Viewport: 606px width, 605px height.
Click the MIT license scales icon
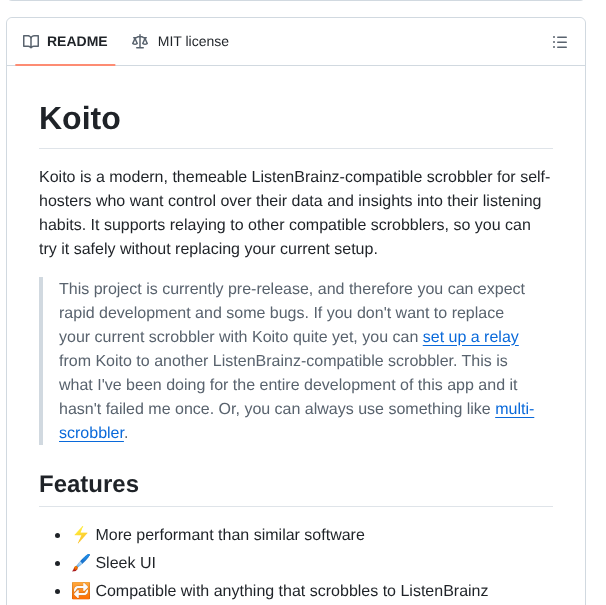pyautogui.click(x=140, y=41)
